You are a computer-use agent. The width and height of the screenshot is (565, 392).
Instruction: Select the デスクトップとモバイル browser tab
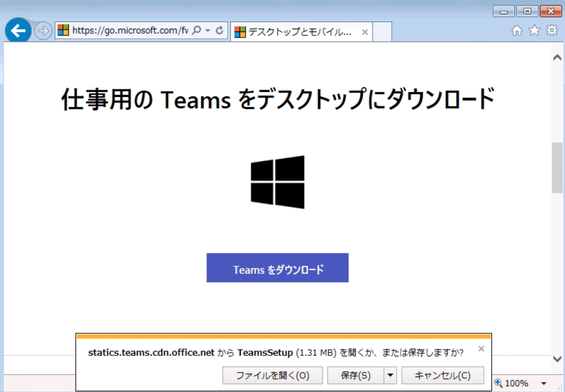pyautogui.click(x=301, y=32)
